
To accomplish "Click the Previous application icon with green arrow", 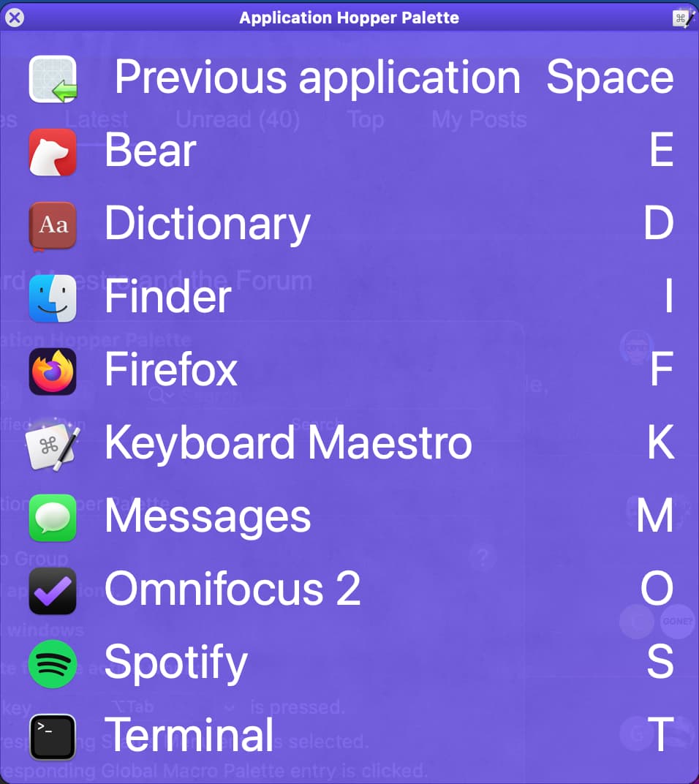I will point(53,79).
